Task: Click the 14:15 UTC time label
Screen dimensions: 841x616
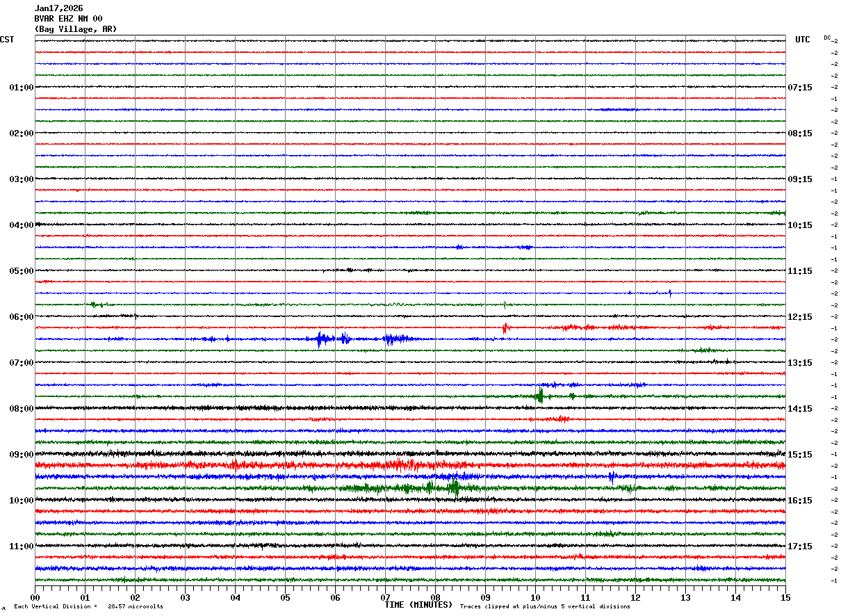Action: click(800, 409)
